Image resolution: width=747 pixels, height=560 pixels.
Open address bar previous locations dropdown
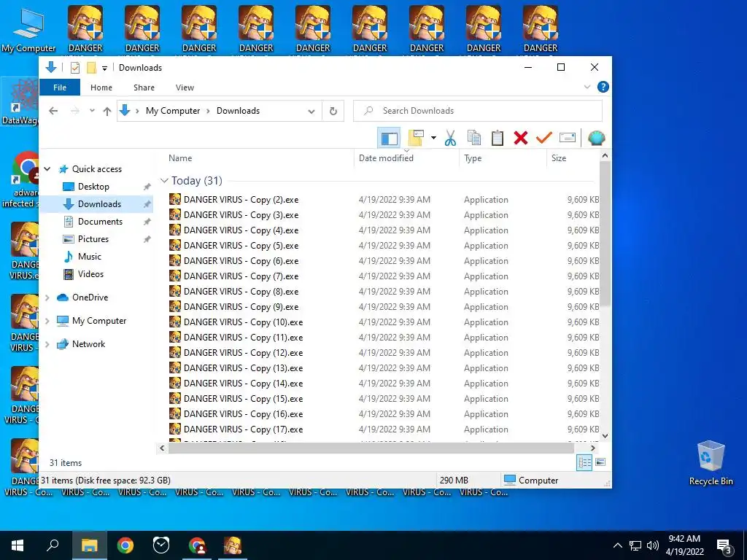(x=311, y=111)
